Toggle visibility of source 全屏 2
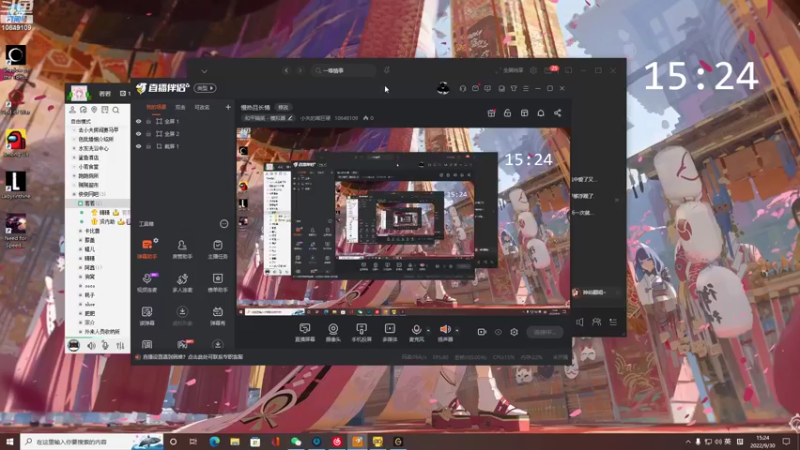 point(138,134)
